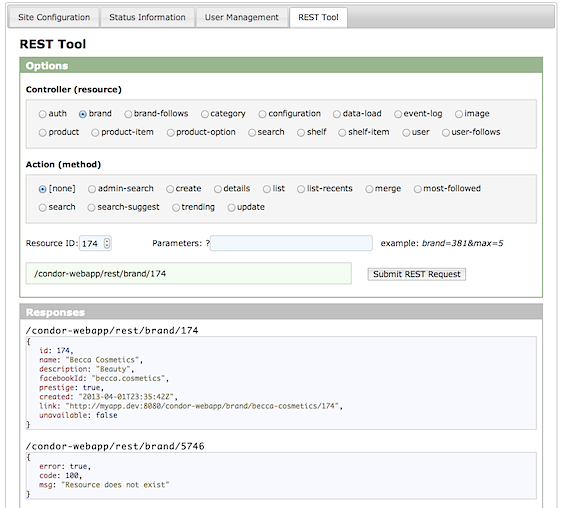Click the "code: 100" error line
Image resolution: width=563 pixels, height=508 pixels.
pos(60,475)
